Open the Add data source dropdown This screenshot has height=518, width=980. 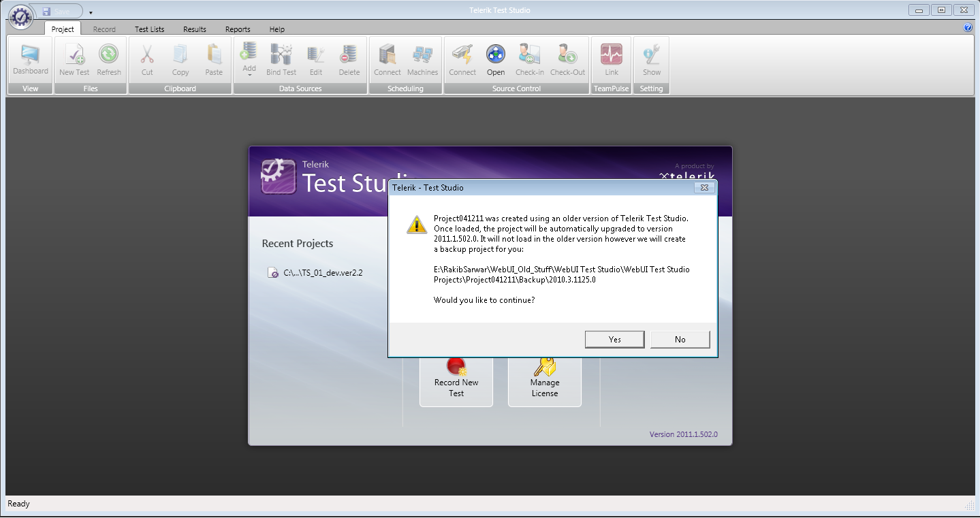point(249,60)
